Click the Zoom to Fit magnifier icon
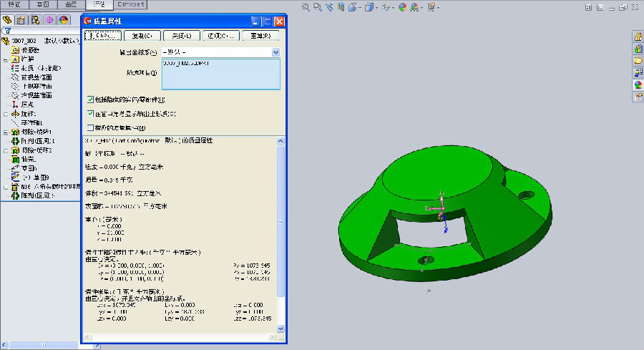The width and height of the screenshot is (644, 350). pyautogui.click(x=306, y=7)
